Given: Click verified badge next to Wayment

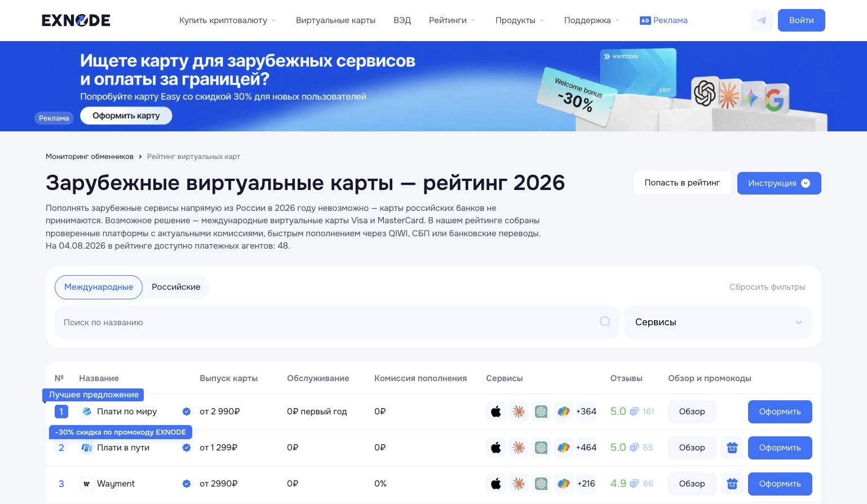Looking at the screenshot, I should [187, 484].
